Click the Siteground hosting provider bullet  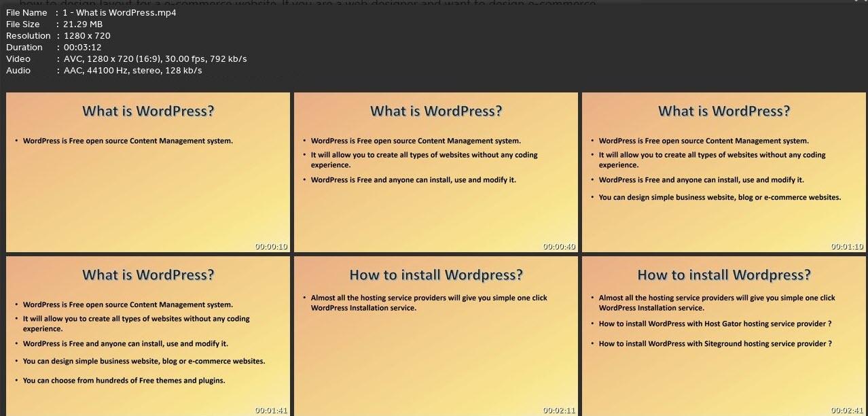pos(715,344)
